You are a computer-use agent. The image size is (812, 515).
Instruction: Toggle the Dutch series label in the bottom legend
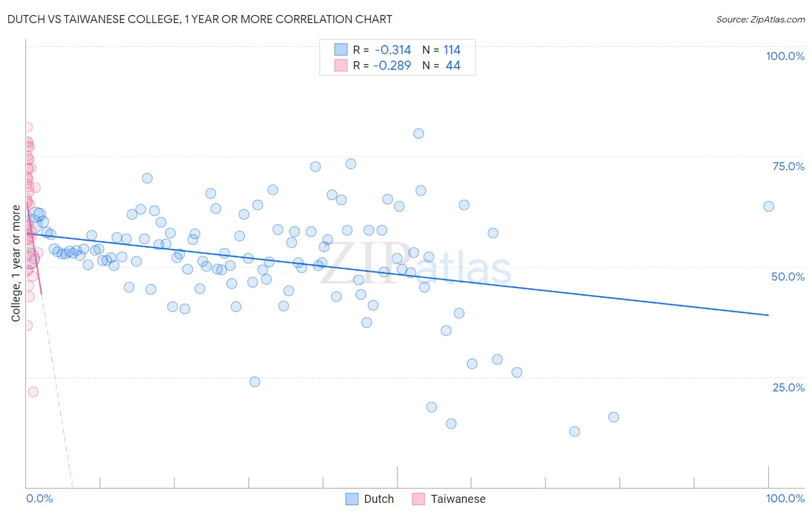pos(379,499)
